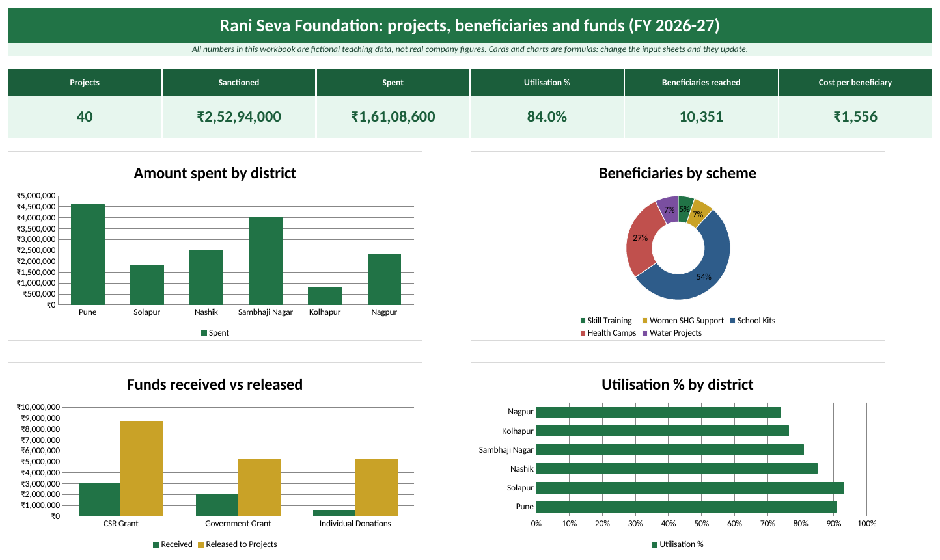Select the Released to Projects legend entry
The image size is (940, 560).
point(238,544)
